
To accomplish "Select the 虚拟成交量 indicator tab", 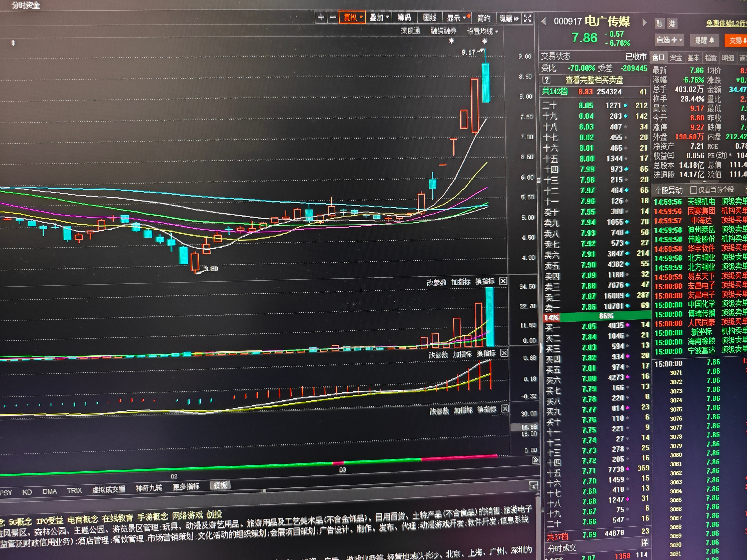I will [x=108, y=489].
